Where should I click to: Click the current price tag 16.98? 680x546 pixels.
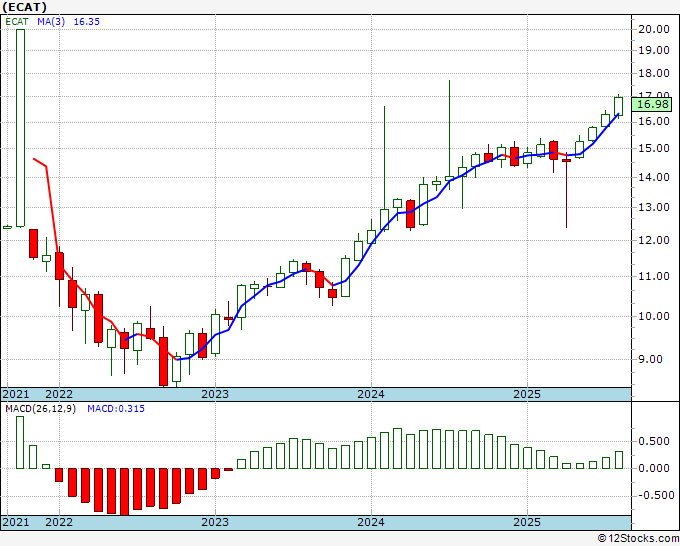(x=652, y=104)
